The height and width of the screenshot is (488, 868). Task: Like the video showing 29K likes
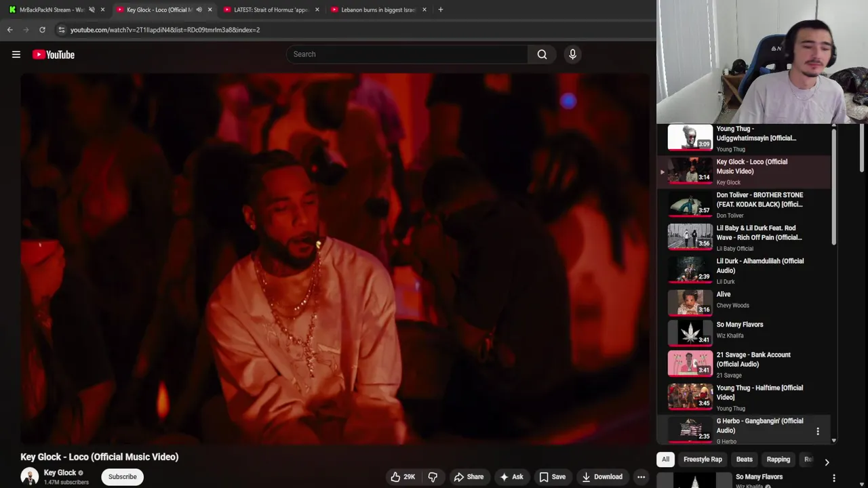click(x=403, y=476)
